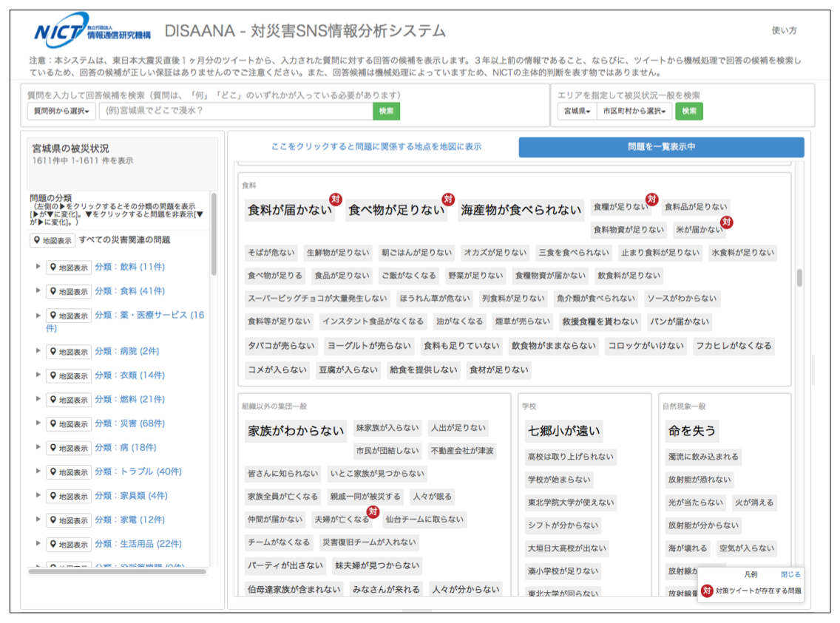Show map for 分類:災害
This screenshot has width=840, height=623.
[x=69, y=424]
